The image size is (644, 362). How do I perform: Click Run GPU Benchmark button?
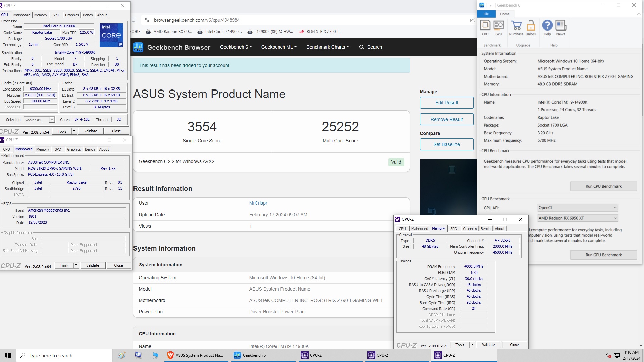pyautogui.click(x=603, y=255)
